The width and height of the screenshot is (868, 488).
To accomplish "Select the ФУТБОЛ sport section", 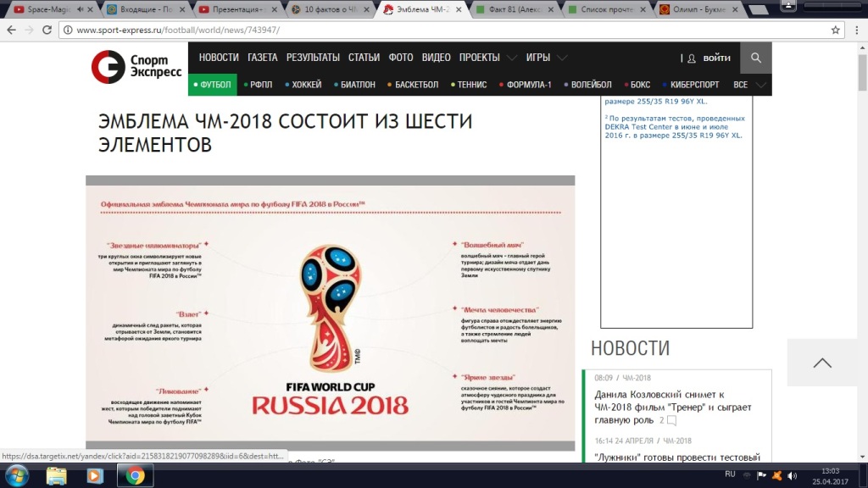I will tap(213, 85).
